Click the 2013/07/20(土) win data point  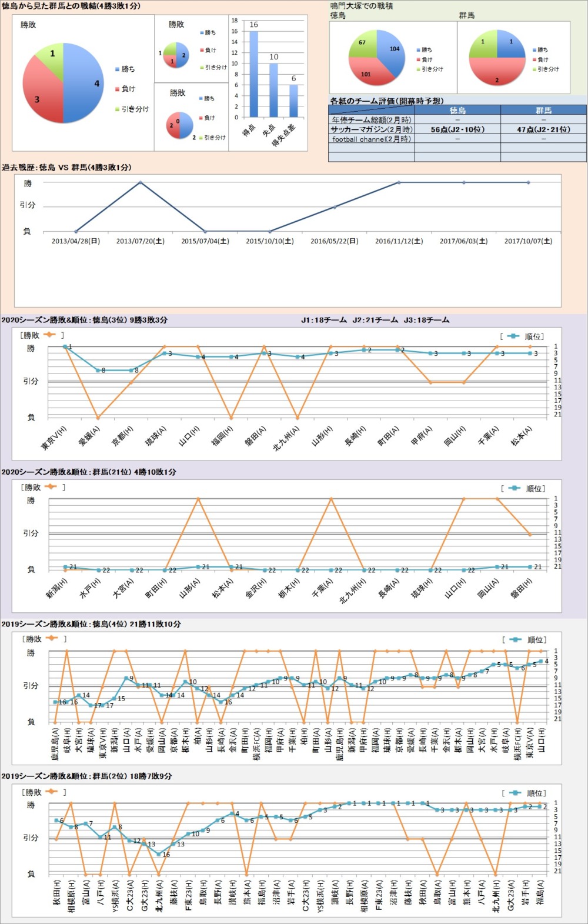(140, 182)
